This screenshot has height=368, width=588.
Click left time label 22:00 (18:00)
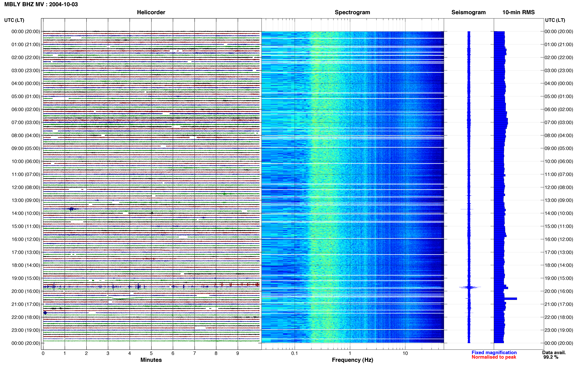pyautogui.click(x=26, y=317)
